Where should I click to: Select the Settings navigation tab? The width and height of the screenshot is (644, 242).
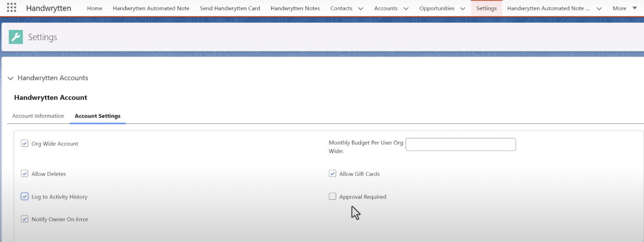[x=487, y=8]
